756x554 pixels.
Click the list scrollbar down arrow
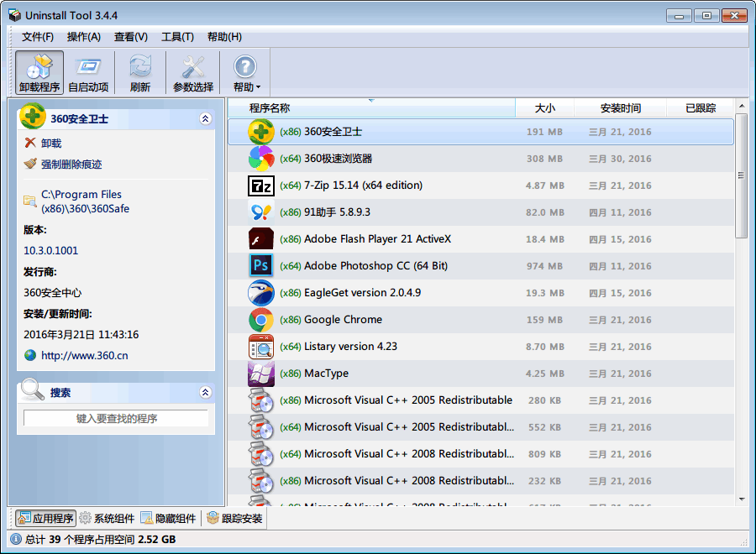tap(742, 499)
